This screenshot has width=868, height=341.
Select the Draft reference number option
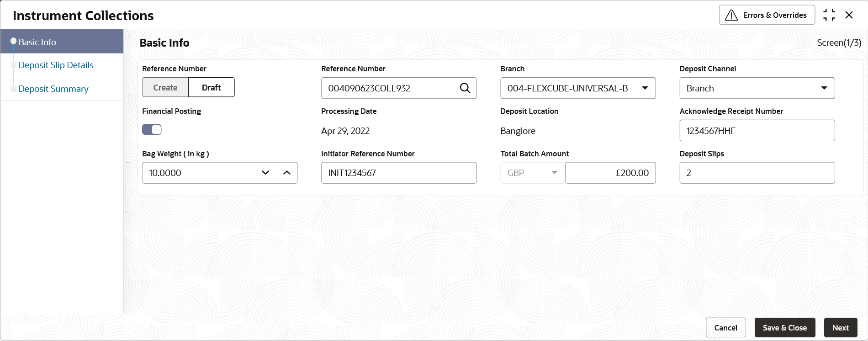(211, 87)
